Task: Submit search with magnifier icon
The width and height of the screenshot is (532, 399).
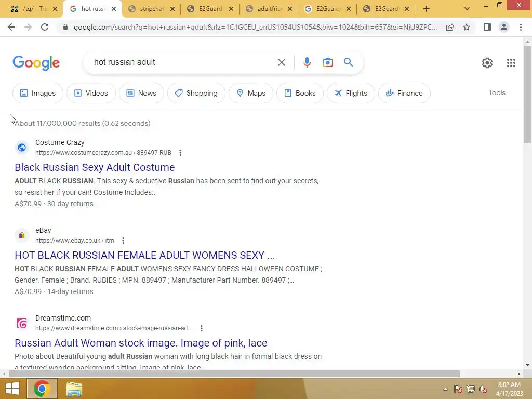Action: coord(348,62)
